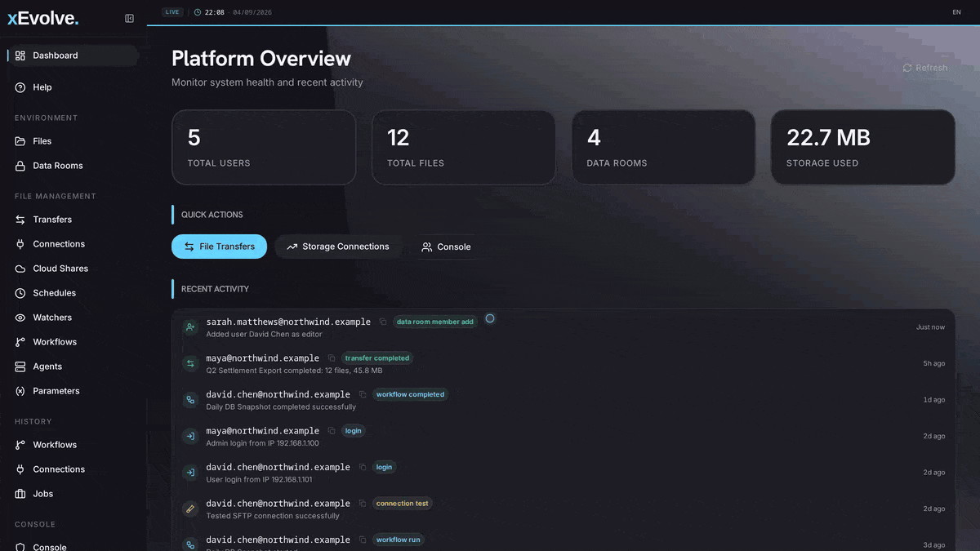
Task: Click the transfer icon of Q2 Settlement activity
Action: point(190,363)
